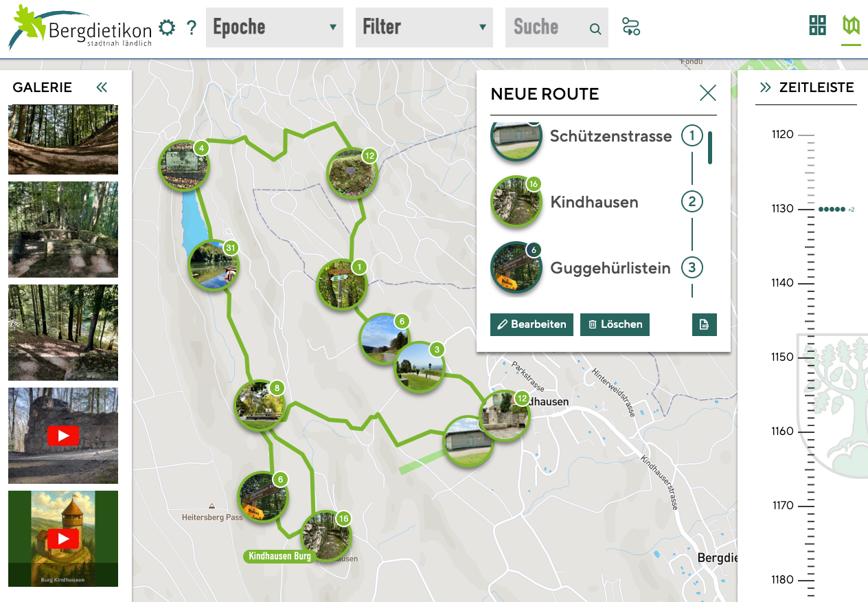Play the stone wall gallery video
This screenshot has height=602, width=868.
[x=63, y=436]
